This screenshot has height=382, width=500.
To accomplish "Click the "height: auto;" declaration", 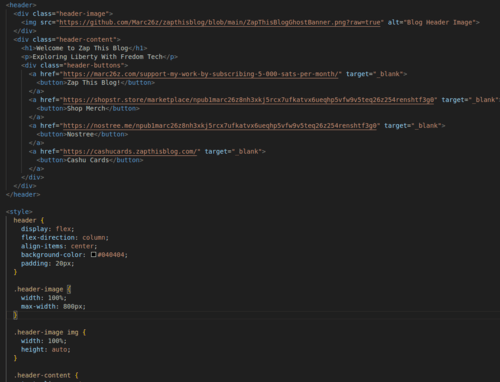I will pyautogui.click(x=46, y=350).
